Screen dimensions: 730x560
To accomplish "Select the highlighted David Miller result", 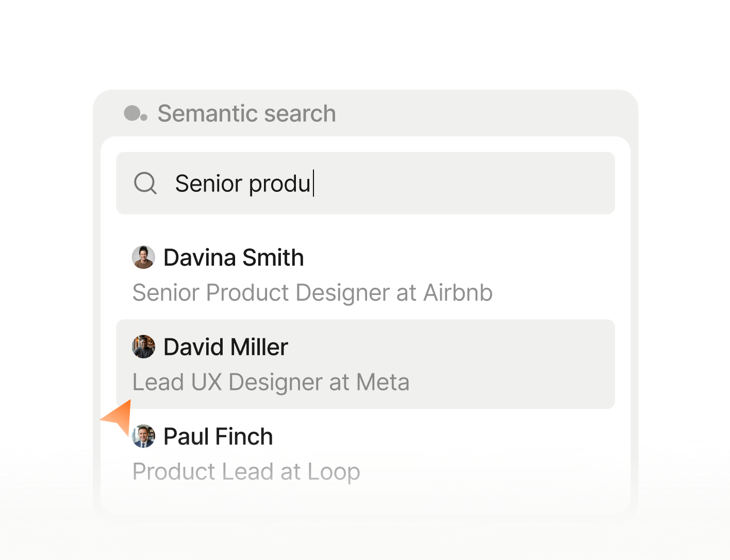I will [x=365, y=364].
